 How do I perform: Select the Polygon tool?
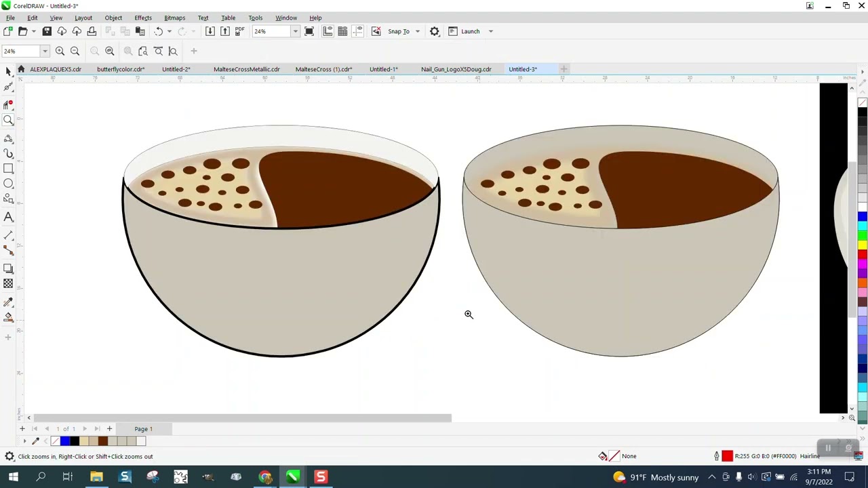tap(8, 199)
